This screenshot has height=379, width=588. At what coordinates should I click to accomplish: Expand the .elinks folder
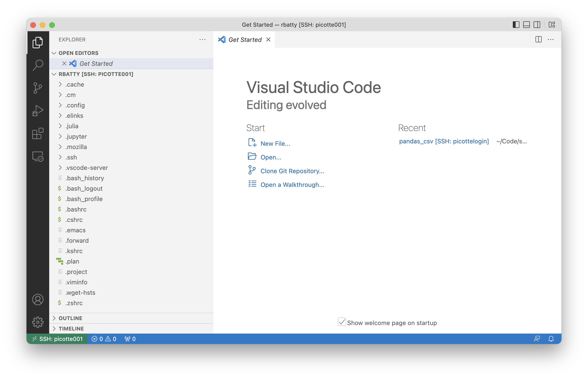tap(131, 116)
